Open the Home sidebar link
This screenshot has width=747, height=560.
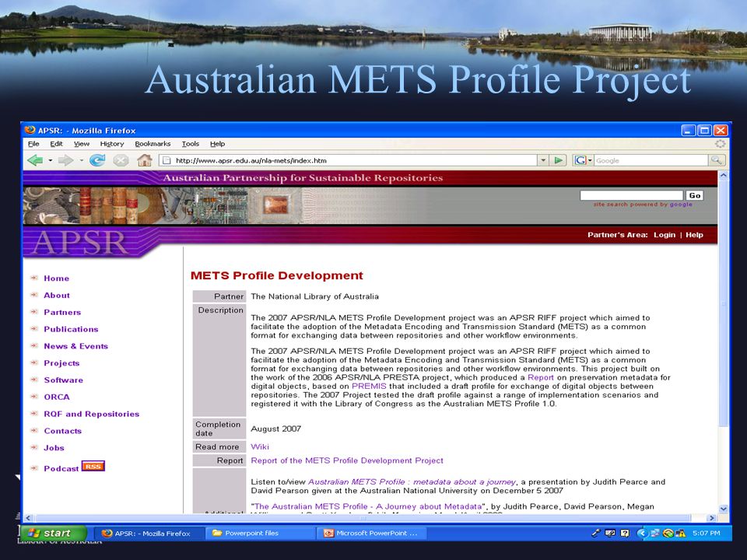click(x=56, y=278)
